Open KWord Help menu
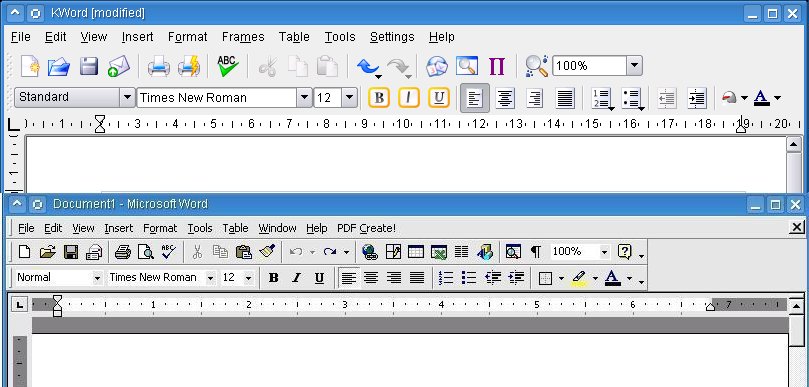Image resolution: width=809 pixels, height=387 pixels. (x=442, y=37)
